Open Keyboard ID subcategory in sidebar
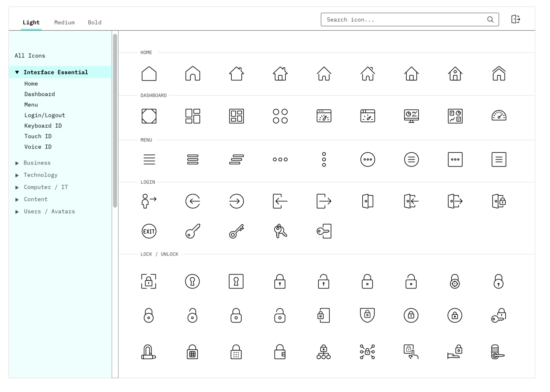This screenshot has height=392, width=550. [x=43, y=126]
